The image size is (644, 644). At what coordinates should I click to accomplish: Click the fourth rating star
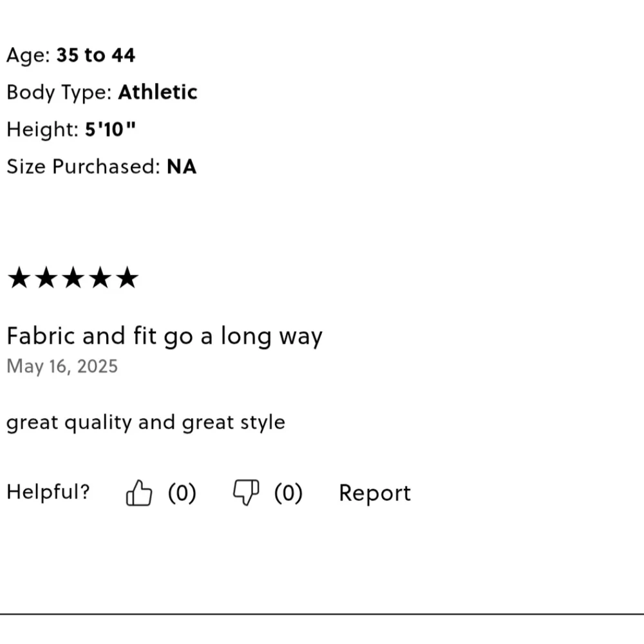(100, 278)
